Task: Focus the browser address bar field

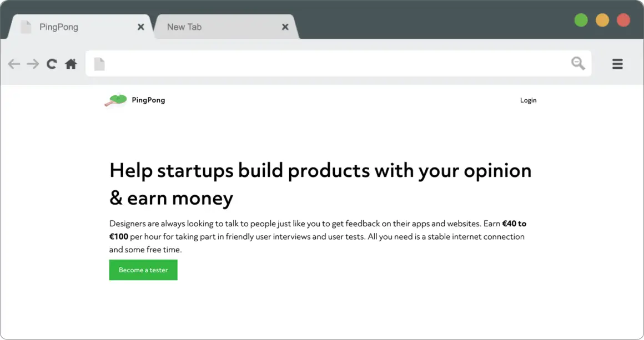Action: 339,64
